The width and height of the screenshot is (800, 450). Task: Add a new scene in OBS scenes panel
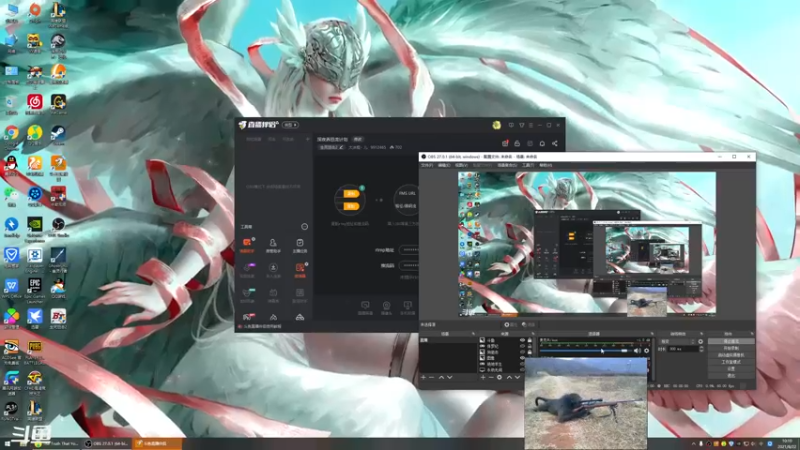click(423, 378)
